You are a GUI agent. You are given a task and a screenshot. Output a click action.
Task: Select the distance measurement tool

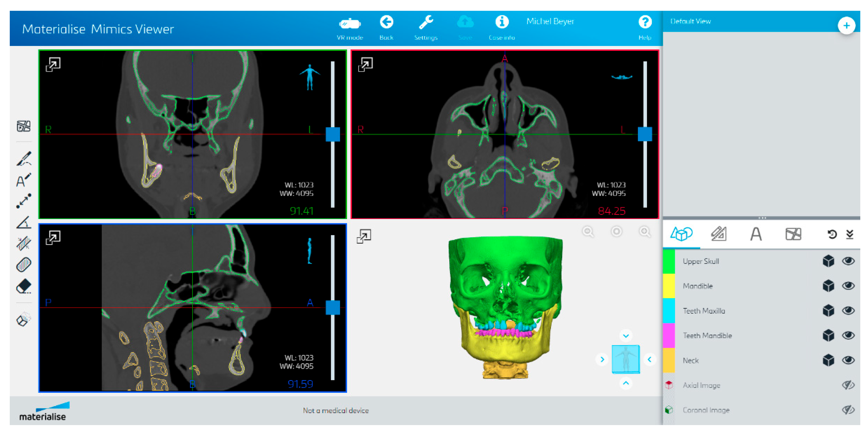(x=24, y=201)
